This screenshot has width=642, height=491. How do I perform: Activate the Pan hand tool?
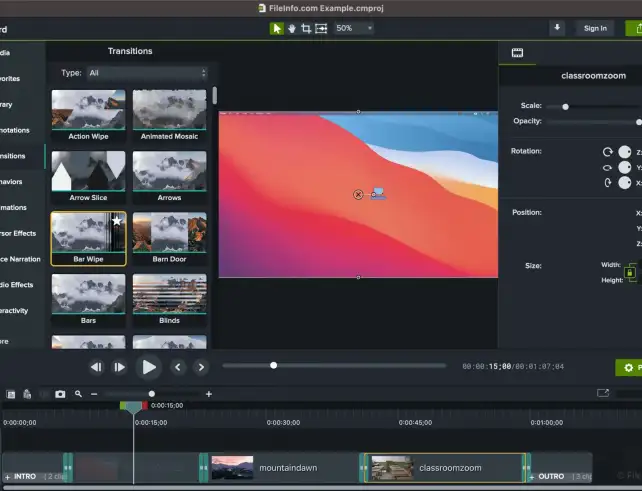click(292, 29)
